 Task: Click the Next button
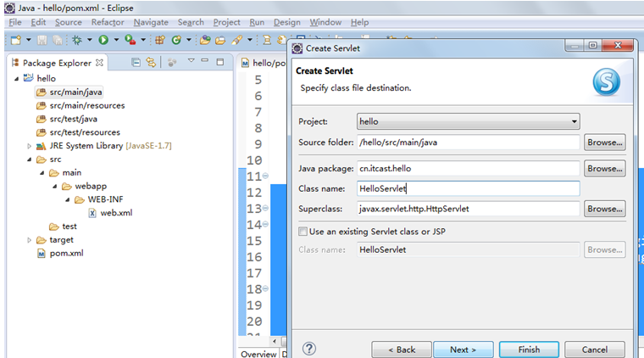pyautogui.click(x=464, y=350)
